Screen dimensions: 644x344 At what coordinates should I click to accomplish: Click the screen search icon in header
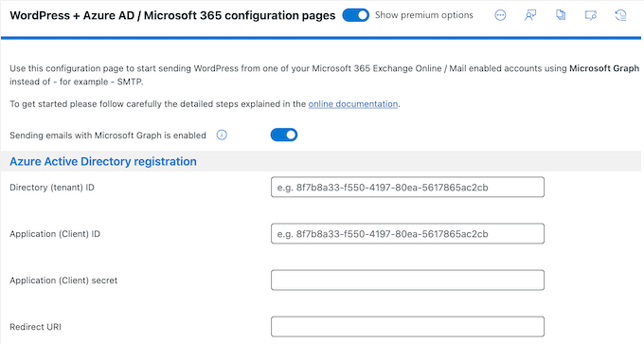591,15
